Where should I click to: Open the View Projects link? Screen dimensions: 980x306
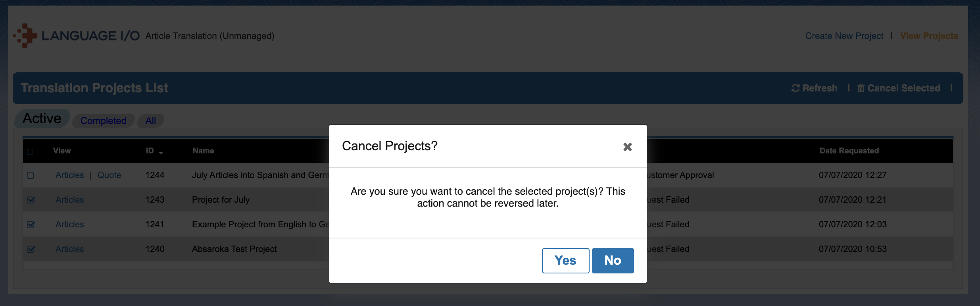pyautogui.click(x=929, y=36)
